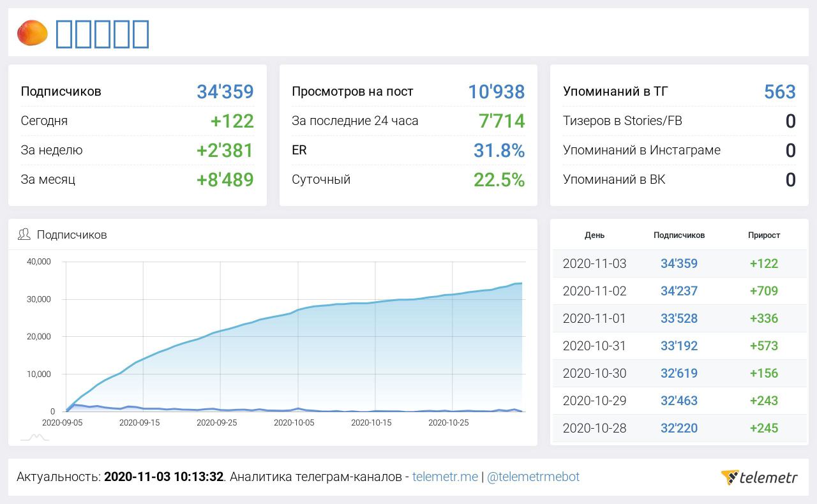Image resolution: width=817 pixels, height=504 pixels.
Task: Click the Telegram mentions value 563
Action: (780, 91)
